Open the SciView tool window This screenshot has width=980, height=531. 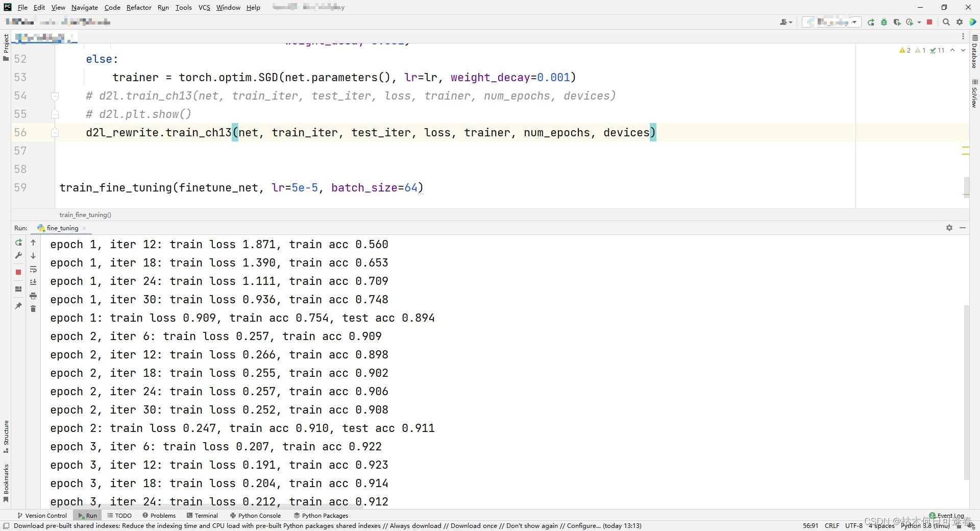974,93
